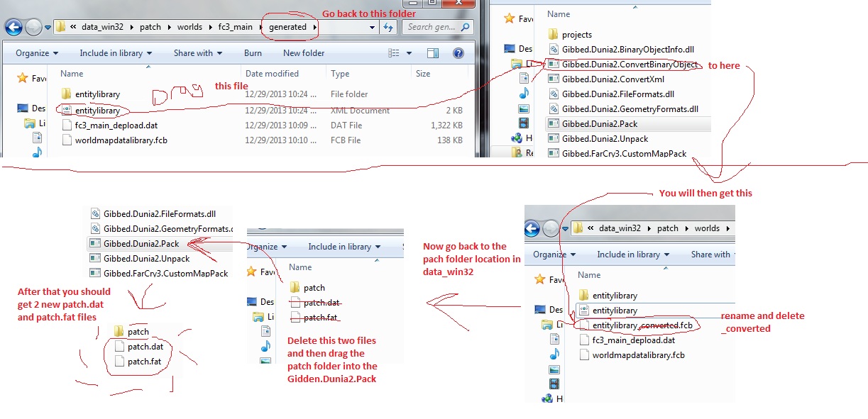868x419 pixels.
Task: Open Include in library dropdown, middle window
Action: 344,247
